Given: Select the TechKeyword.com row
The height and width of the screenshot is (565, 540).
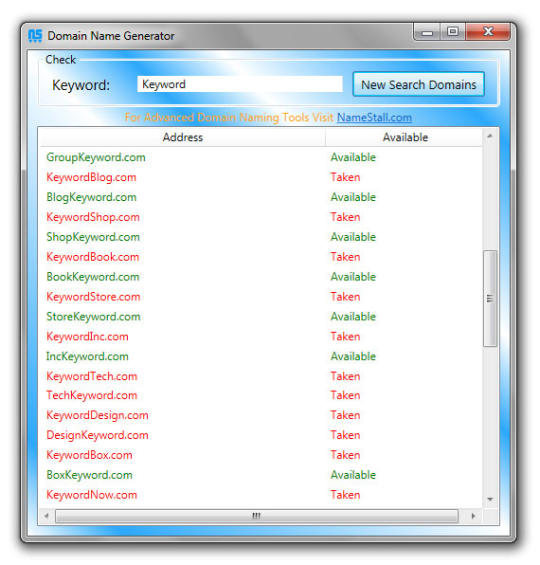Looking at the screenshot, I should (261, 395).
